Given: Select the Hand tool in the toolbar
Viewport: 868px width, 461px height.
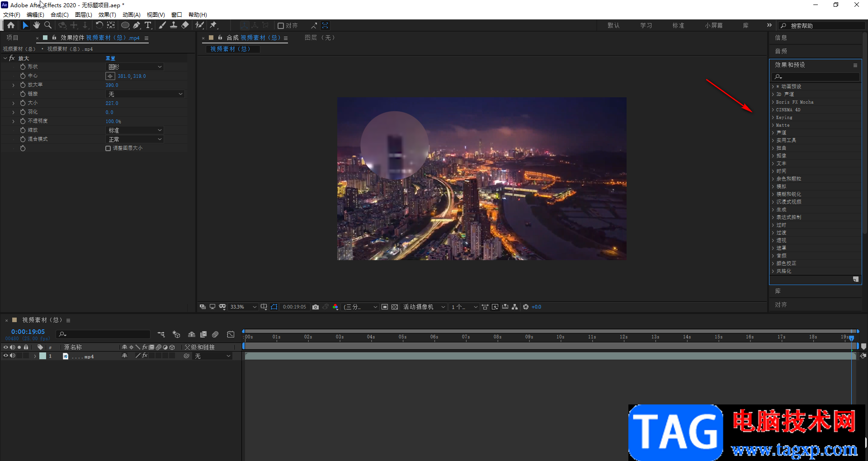Looking at the screenshot, I should coord(37,25).
